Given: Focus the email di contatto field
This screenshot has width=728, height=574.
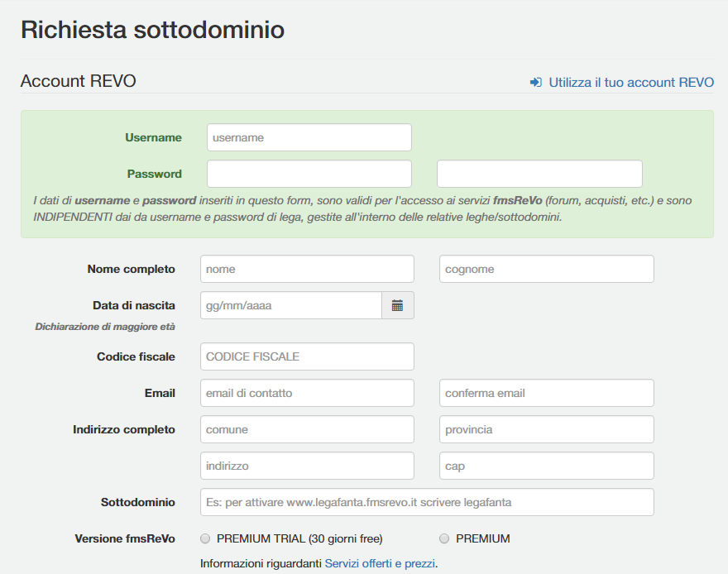Looking at the screenshot, I should 307,393.
